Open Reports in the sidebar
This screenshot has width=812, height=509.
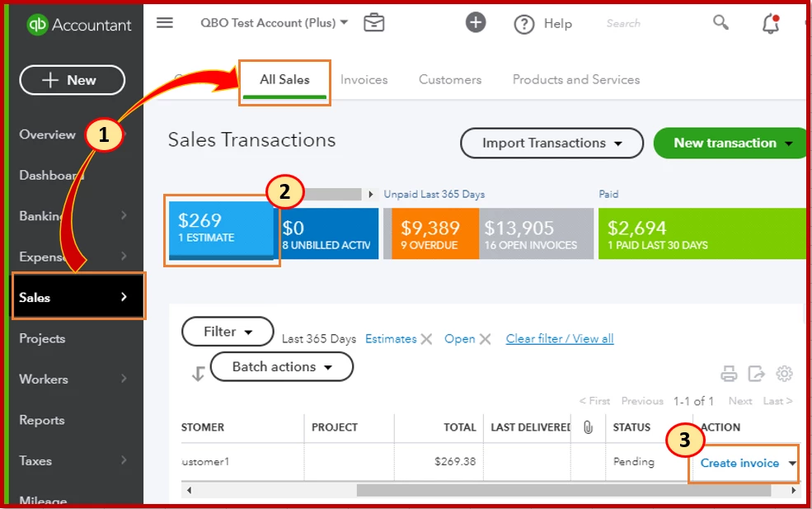tap(41, 420)
